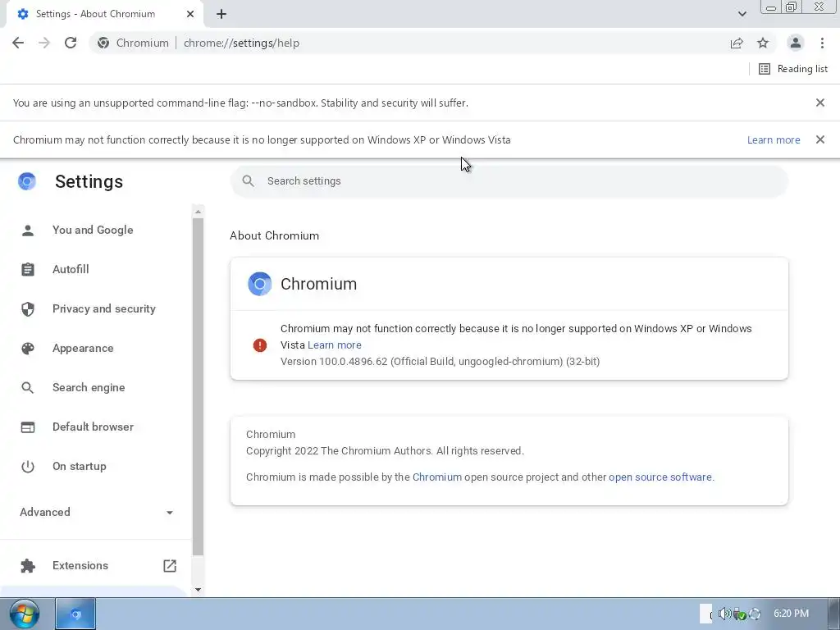Click the search magnifier icon in Search settings
The height and width of the screenshot is (630, 840).
coord(248,181)
